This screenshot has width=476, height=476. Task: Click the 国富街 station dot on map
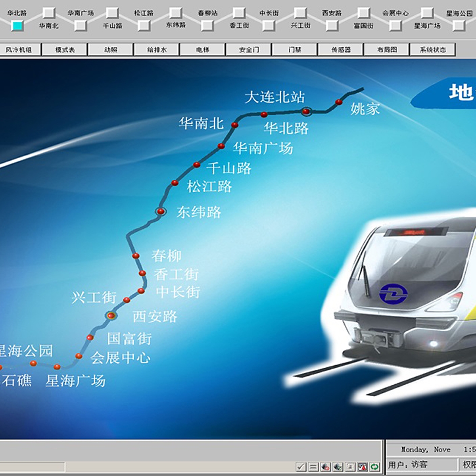[x=90, y=338]
